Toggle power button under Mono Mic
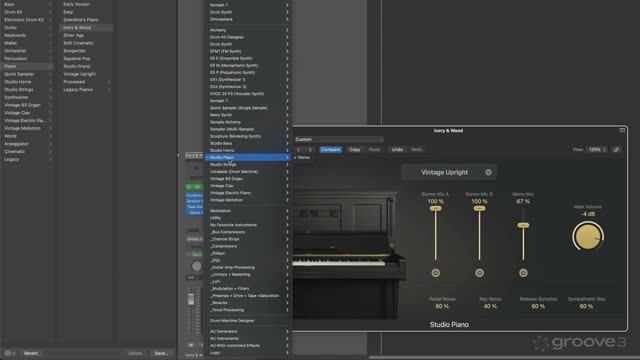The height and width of the screenshot is (360, 640). (523, 273)
